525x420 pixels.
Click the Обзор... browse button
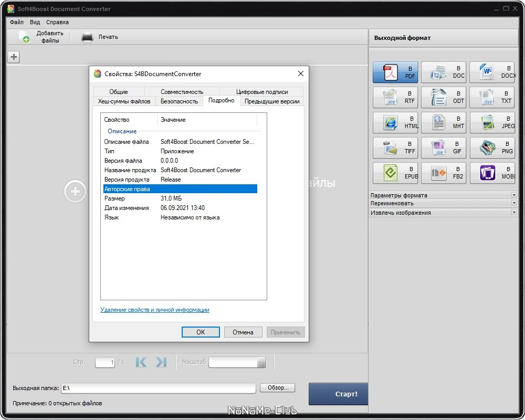click(278, 387)
